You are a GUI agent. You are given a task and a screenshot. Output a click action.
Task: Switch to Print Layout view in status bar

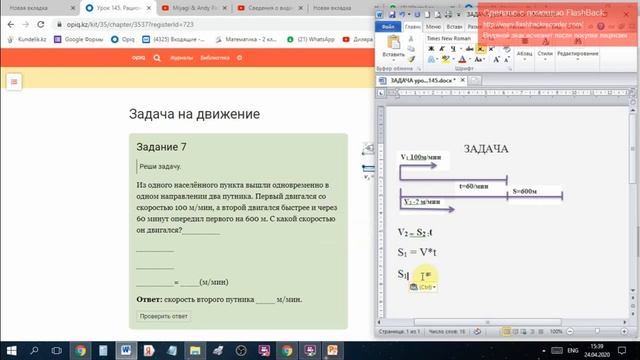[507, 331]
